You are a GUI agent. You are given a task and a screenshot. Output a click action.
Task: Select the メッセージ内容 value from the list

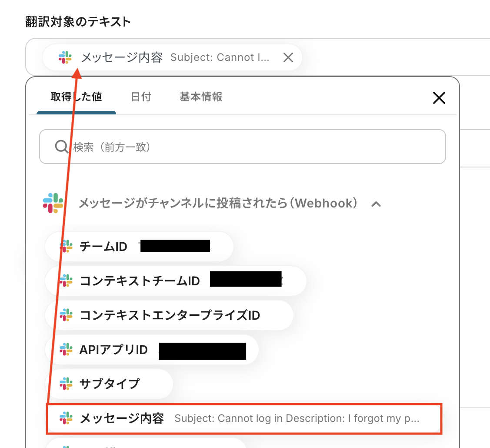[x=196, y=418]
